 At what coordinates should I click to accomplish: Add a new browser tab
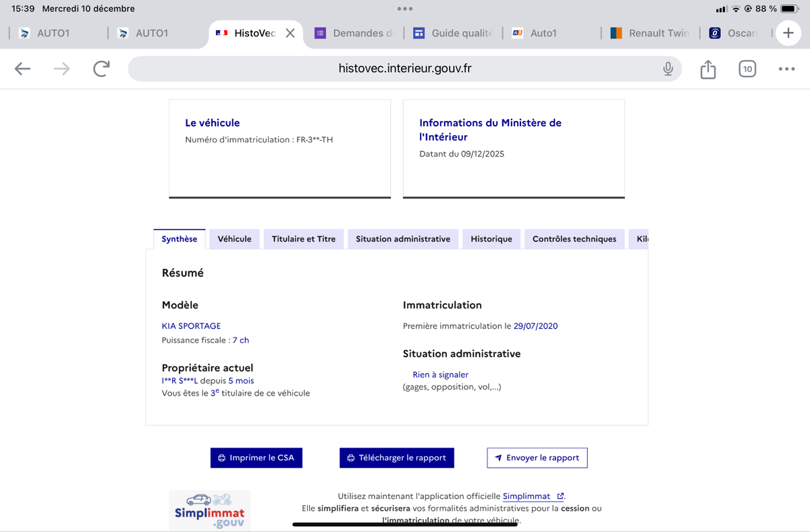(788, 33)
